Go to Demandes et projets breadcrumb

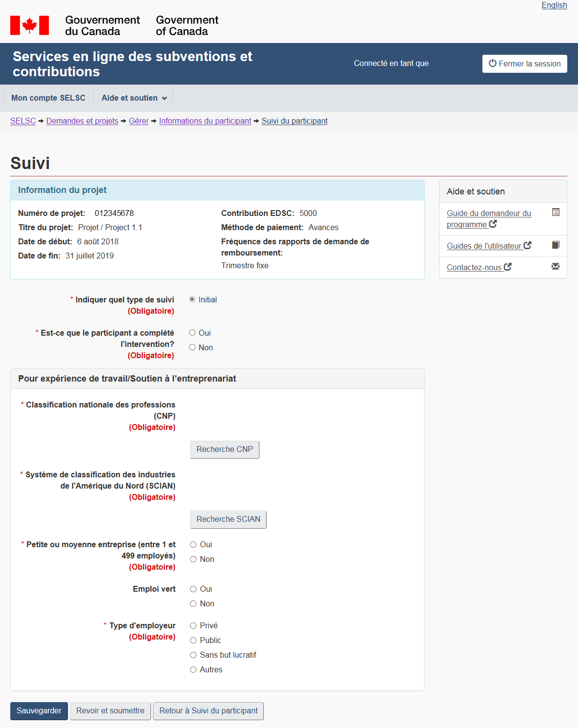click(82, 121)
